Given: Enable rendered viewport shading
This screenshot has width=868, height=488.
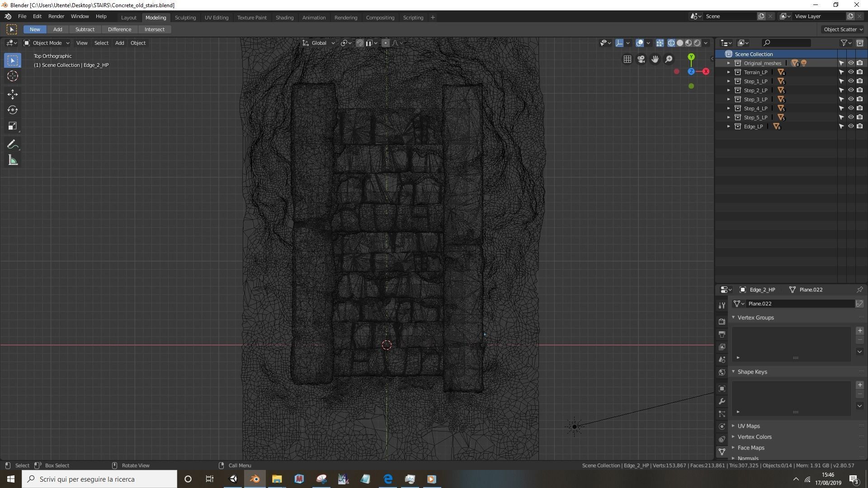Looking at the screenshot, I should coord(697,43).
